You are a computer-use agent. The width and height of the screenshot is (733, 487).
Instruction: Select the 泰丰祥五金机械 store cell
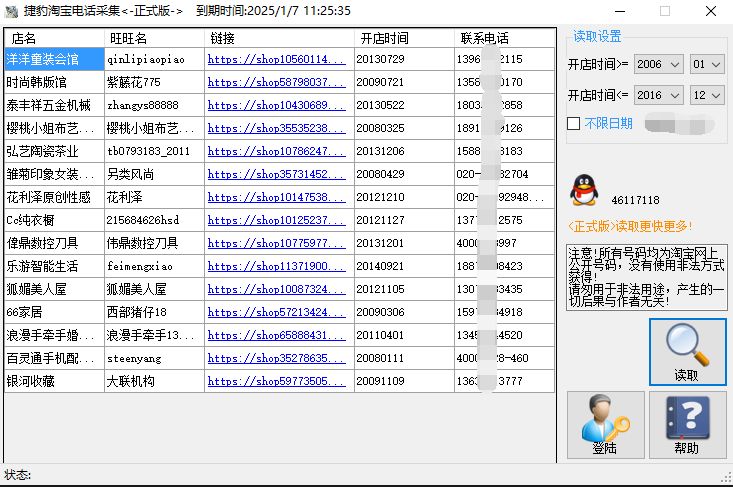click(x=54, y=105)
